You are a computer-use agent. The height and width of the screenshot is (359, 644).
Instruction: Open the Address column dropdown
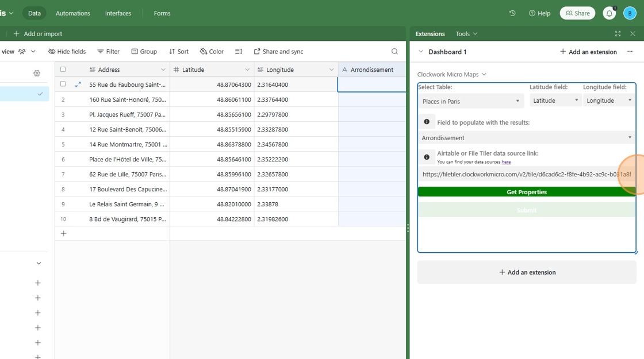pyautogui.click(x=163, y=70)
